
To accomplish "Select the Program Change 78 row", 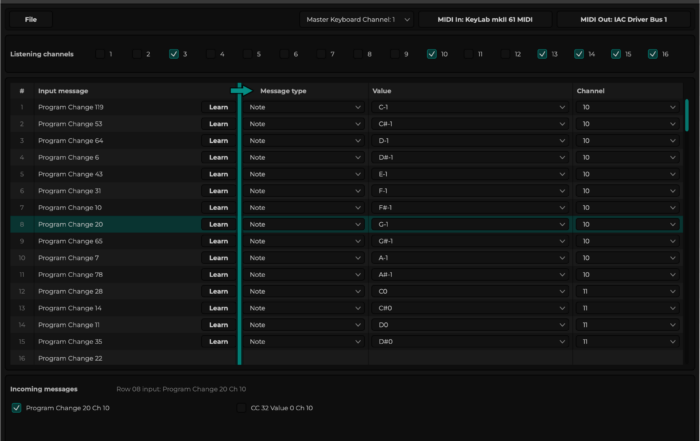I will (346, 275).
